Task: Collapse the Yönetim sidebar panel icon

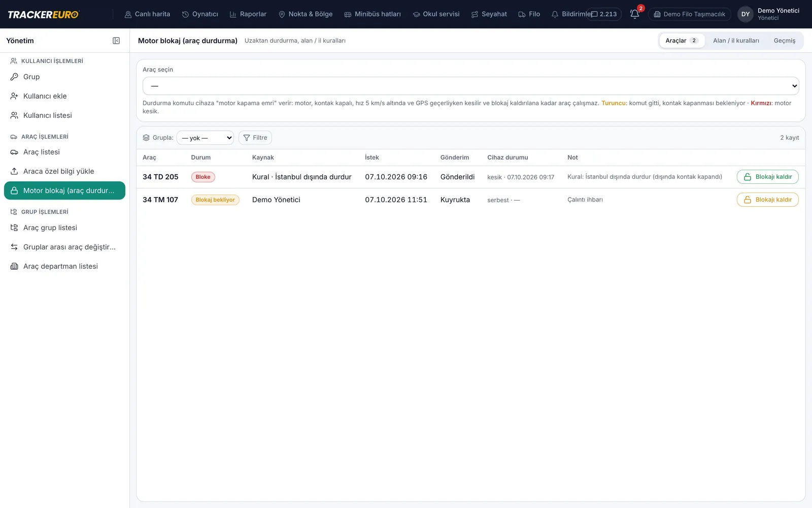Action: (x=116, y=41)
